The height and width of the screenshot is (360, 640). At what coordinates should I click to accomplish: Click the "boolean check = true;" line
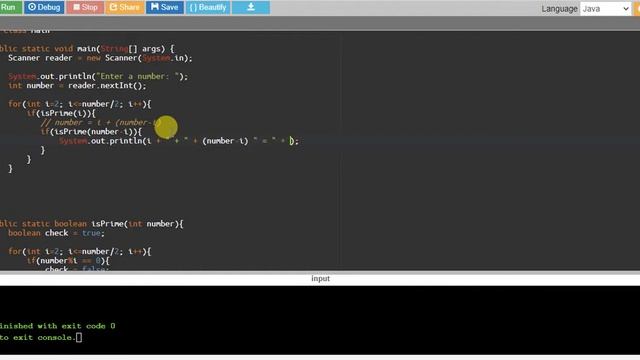click(x=56, y=233)
